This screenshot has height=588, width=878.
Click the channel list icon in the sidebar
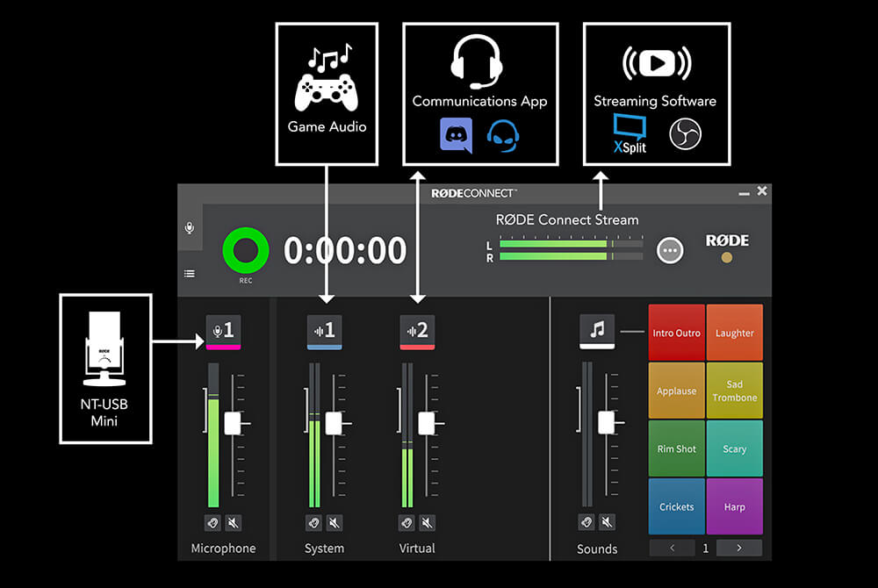click(189, 273)
